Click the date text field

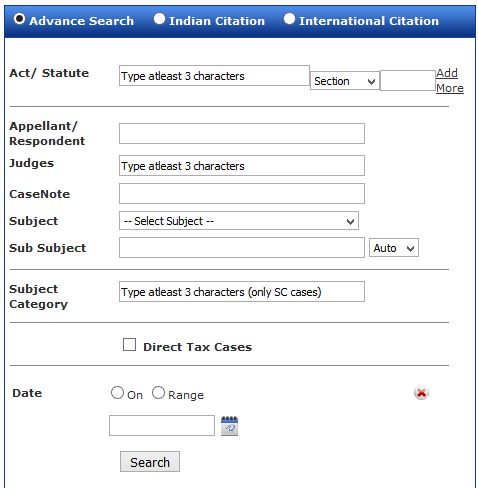tap(162, 425)
